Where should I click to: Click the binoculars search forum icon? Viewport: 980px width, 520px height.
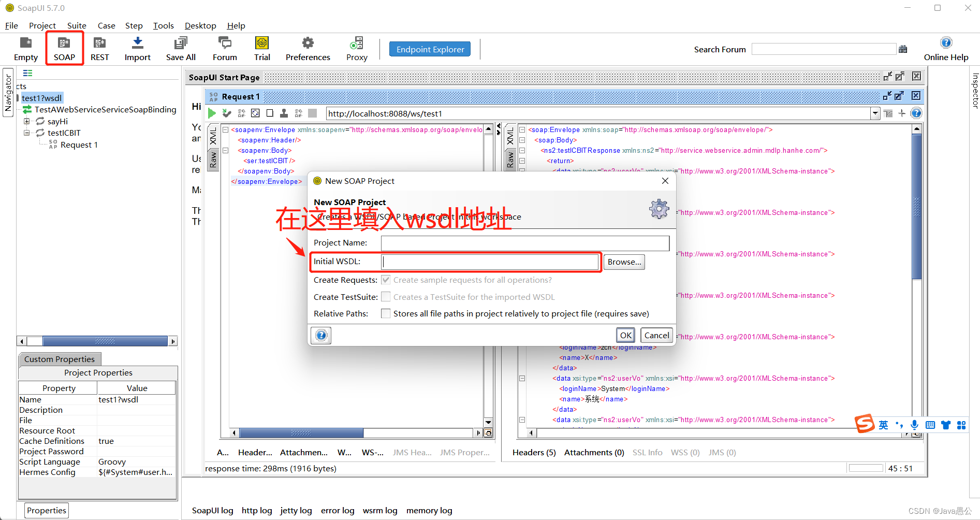pos(903,49)
